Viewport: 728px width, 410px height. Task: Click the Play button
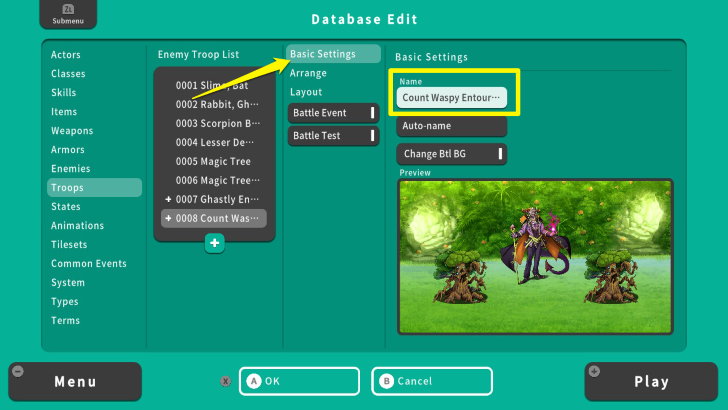pos(651,382)
